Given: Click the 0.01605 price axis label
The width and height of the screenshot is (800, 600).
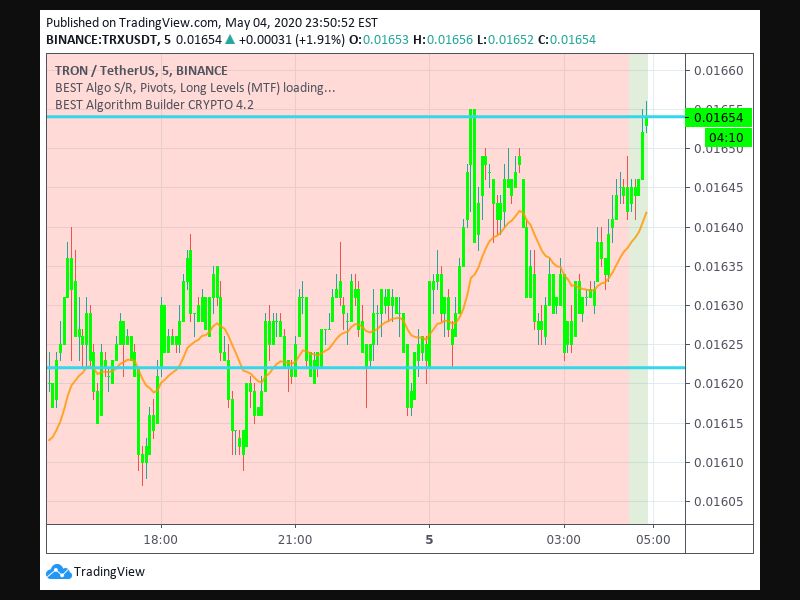Looking at the screenshot, I should [718, 502].
